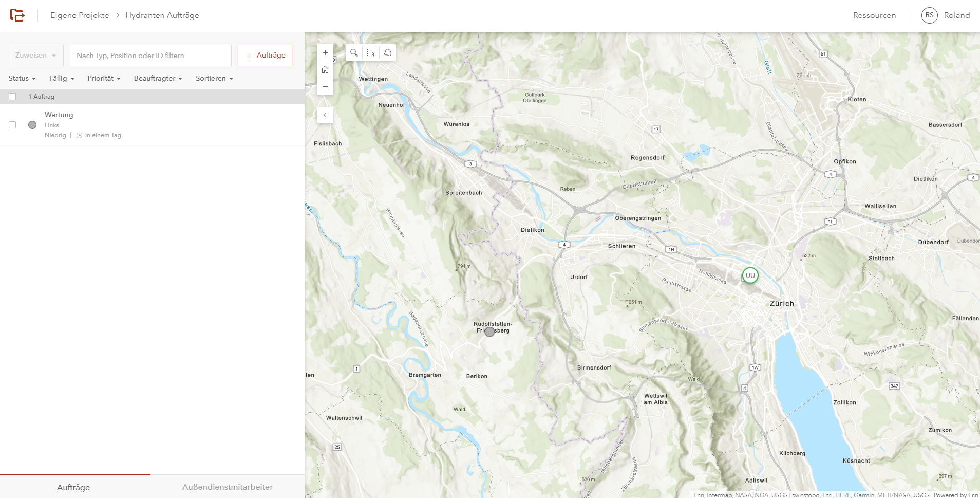Open the Priorität filter dropdown
This screenshot has height=498, width=980.
coord(103,78)
